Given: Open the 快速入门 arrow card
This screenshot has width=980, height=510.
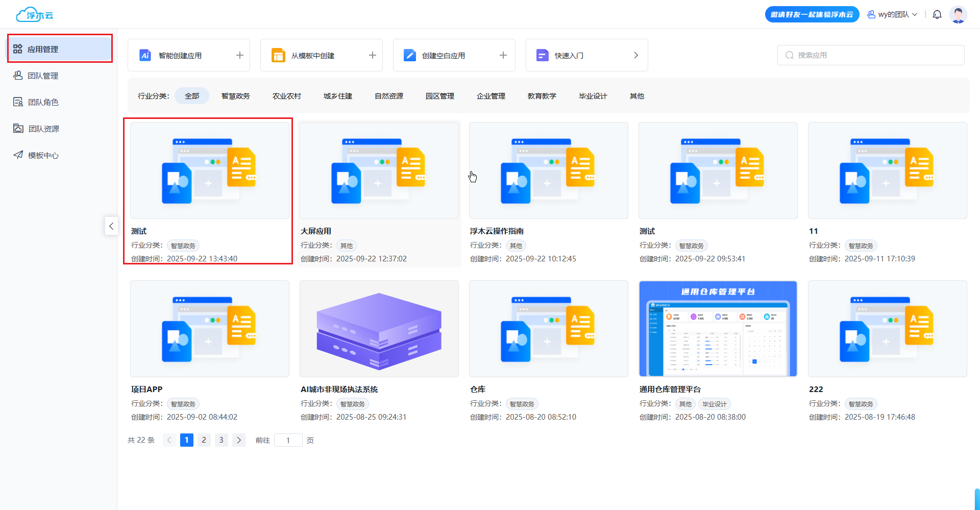Looking at the screenshot, I should (x=635, y=55).
